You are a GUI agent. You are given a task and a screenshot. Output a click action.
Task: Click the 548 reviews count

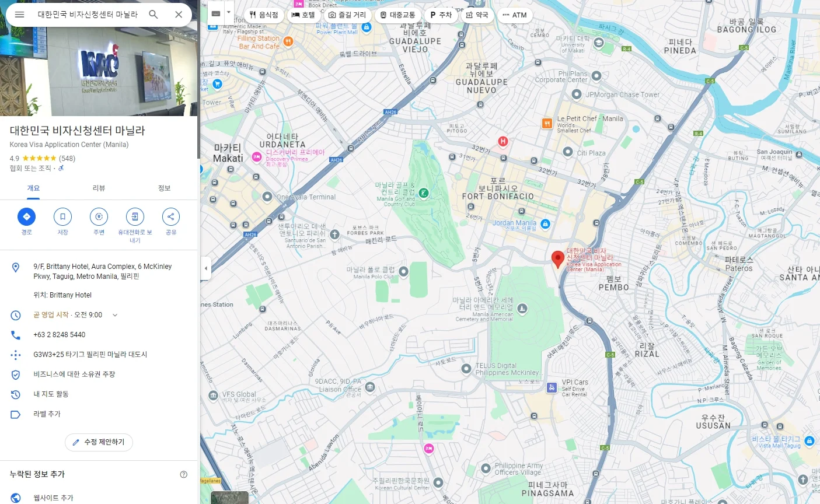[x=67, y=159]
